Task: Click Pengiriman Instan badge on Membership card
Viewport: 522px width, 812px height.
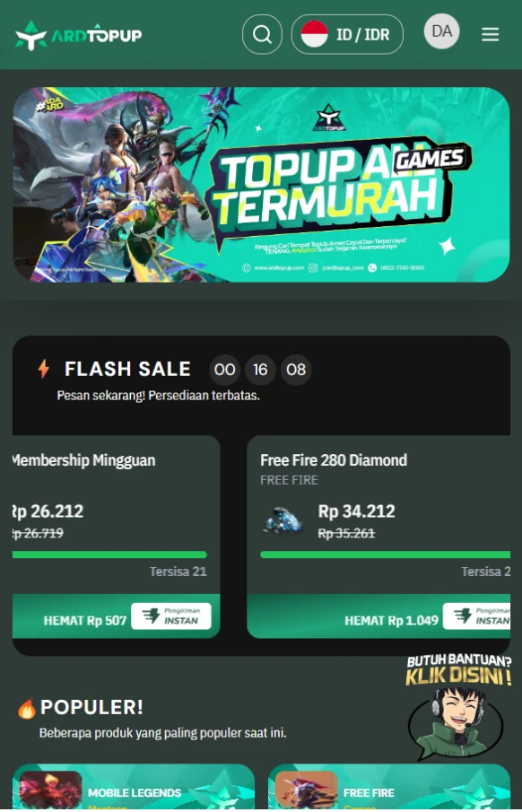Action: tap(171, 616)
